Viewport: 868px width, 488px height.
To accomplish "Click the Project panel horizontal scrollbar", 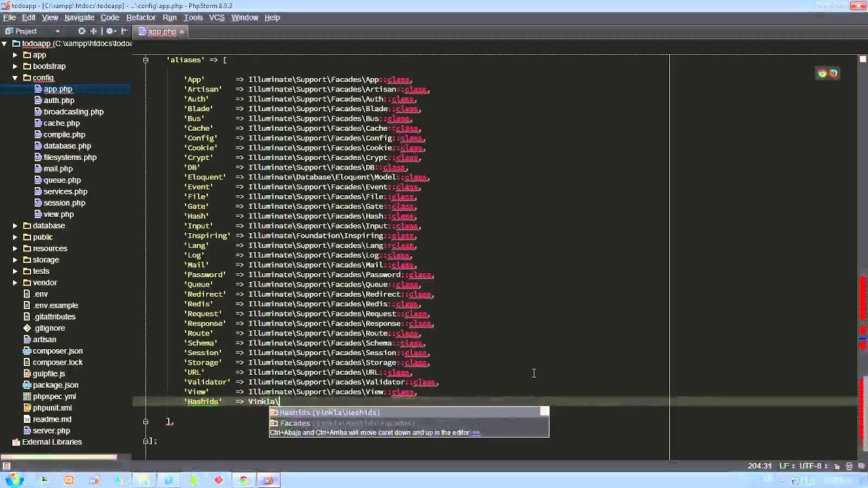I will pyautogui.click(x=59, y=457).
